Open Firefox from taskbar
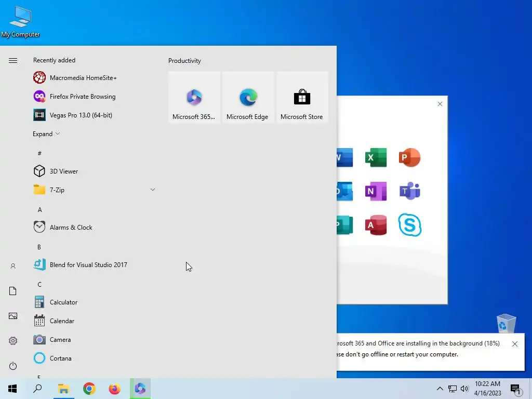Image resolution: width=532 pixels, height=399 pixels. tap(114, 389)
